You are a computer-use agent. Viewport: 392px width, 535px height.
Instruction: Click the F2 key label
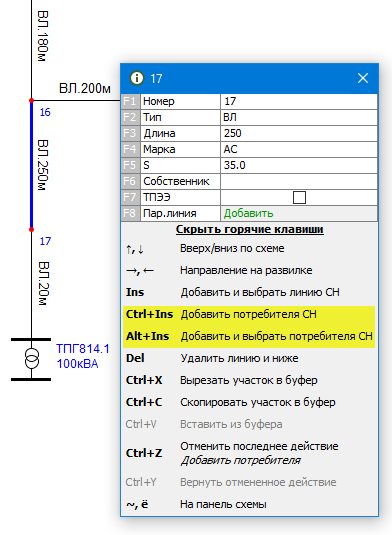(x=130, y=117)
